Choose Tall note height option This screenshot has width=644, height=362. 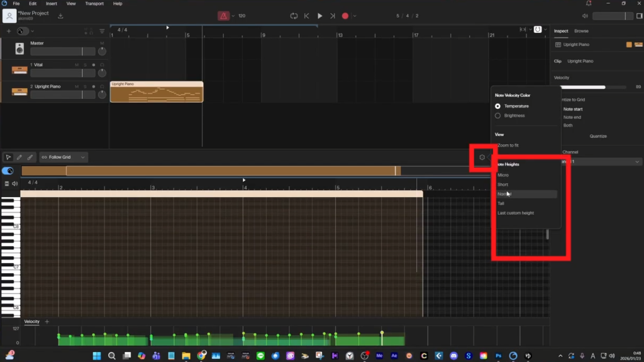(501, 203)
